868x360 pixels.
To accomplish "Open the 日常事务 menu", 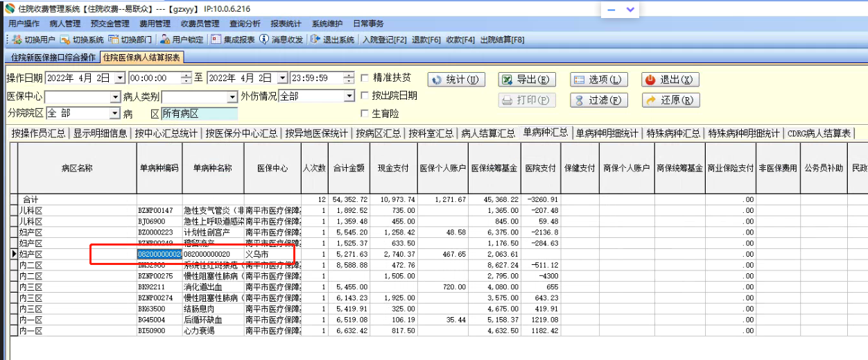I will [x=368, y=24].
